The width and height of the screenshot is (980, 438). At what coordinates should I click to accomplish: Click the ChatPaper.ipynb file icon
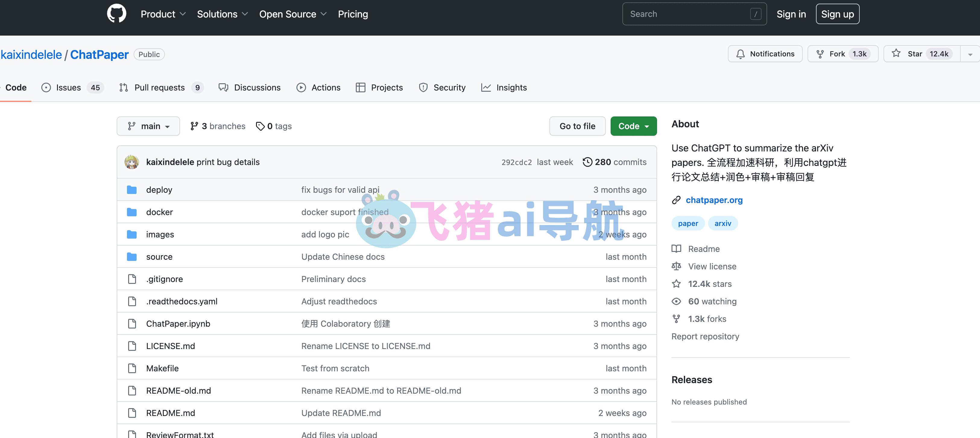[132, 323]
